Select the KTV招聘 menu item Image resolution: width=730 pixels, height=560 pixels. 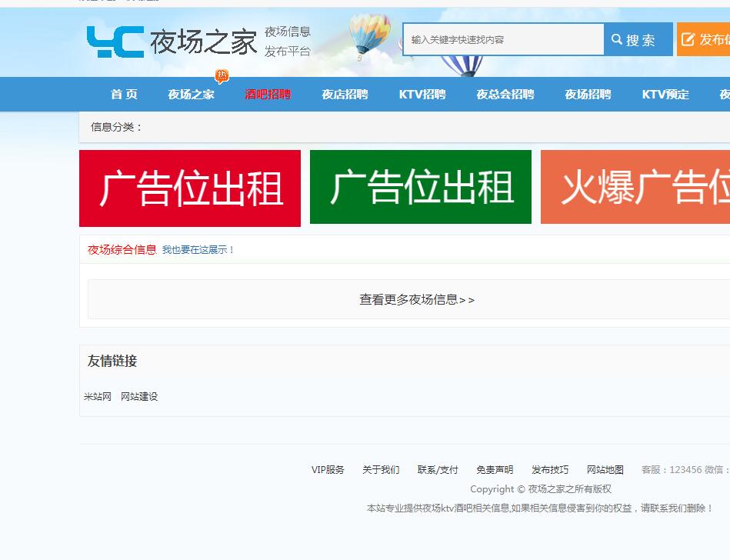(422, 95)
